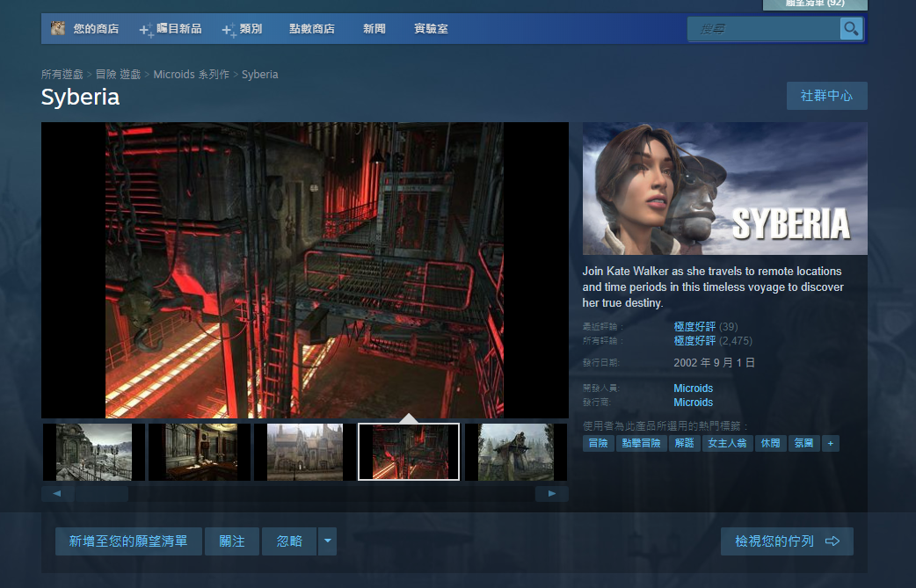Open the wishlist button at top
Screen dimensions: 916x588
(x=815, y=4)
